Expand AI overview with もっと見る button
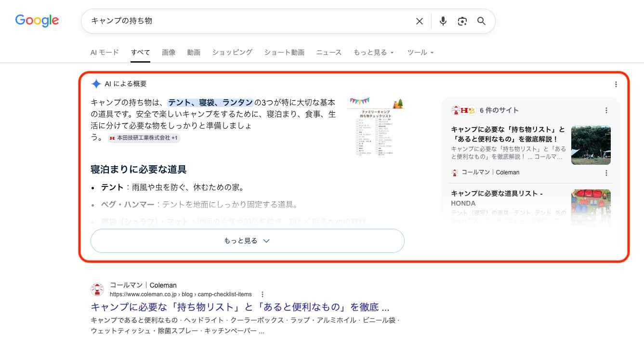 point(248,241)
